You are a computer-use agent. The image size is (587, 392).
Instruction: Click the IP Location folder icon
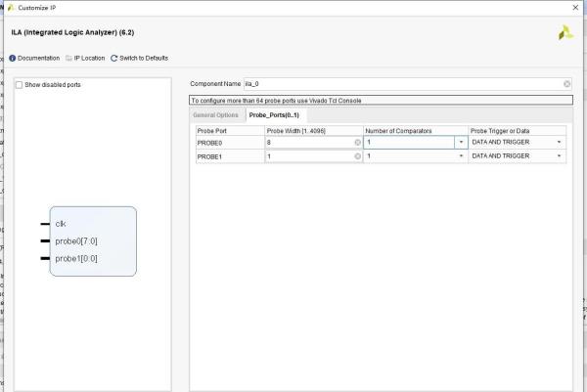[x=68, y=58]
